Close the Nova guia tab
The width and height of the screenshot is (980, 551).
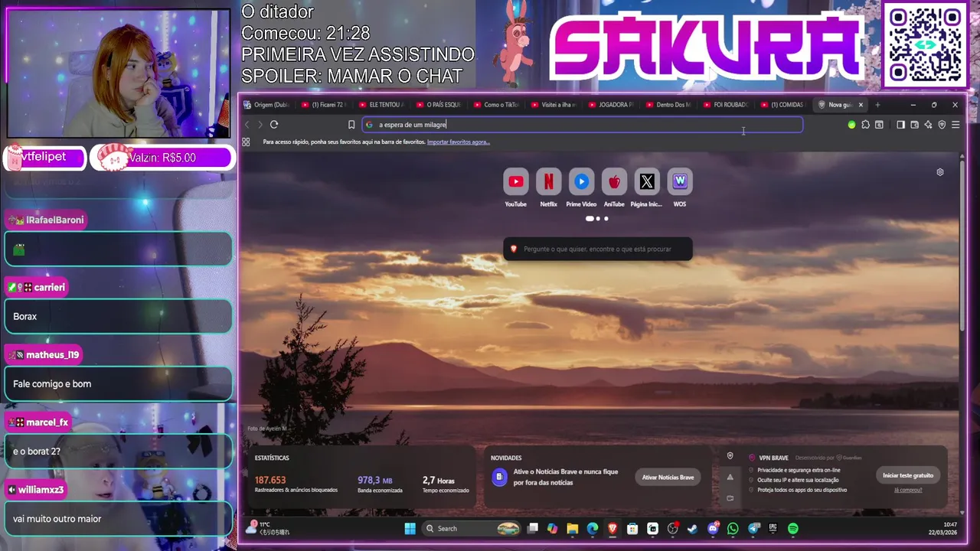[861, 105]
